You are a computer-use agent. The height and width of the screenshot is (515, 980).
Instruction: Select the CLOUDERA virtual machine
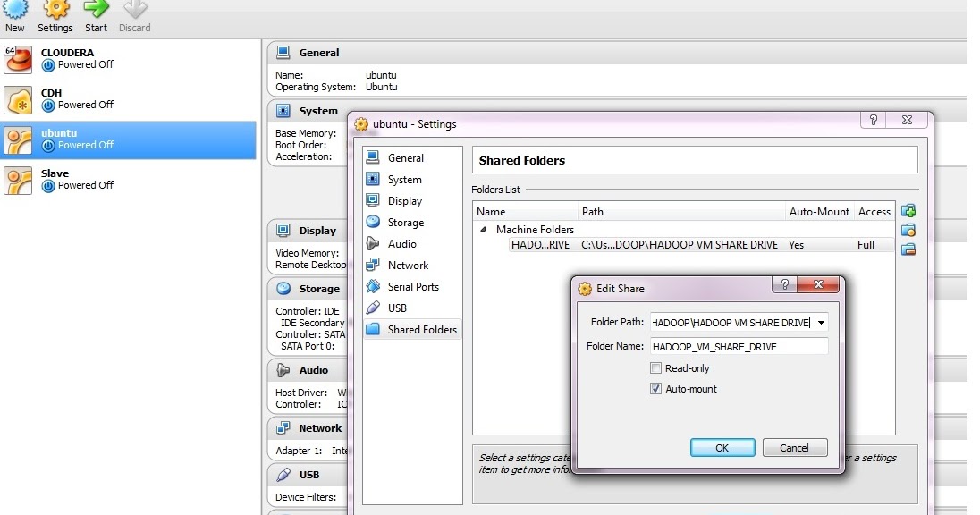tap(128, 59)
